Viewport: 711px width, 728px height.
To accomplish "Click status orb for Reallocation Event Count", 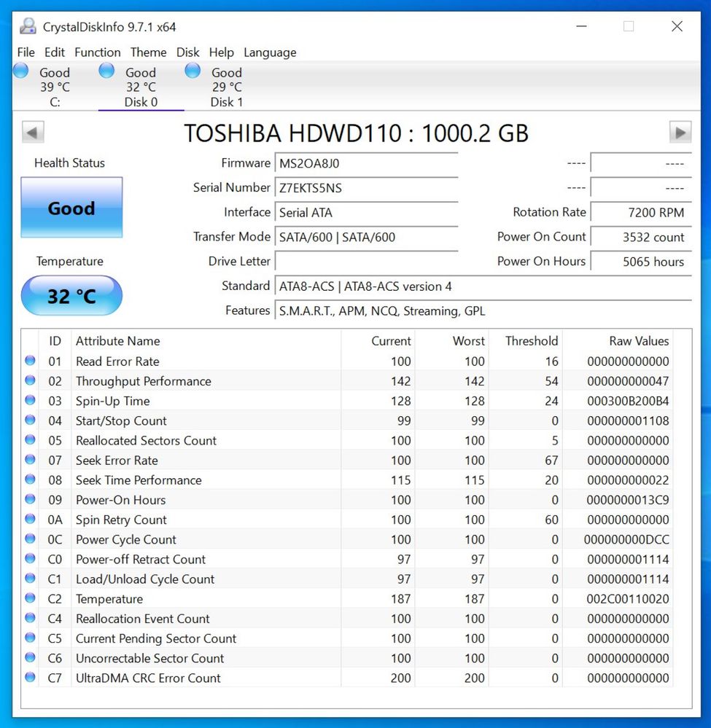I will (30, 617).
